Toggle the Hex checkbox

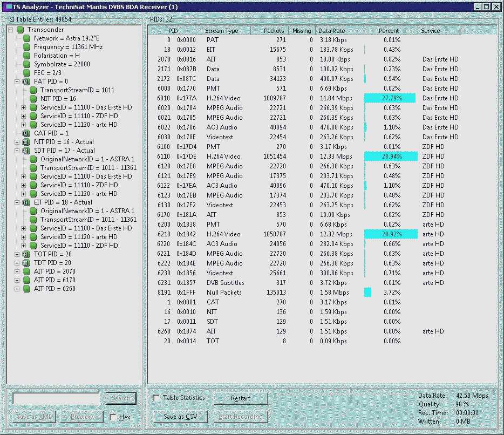click(113, 417)
